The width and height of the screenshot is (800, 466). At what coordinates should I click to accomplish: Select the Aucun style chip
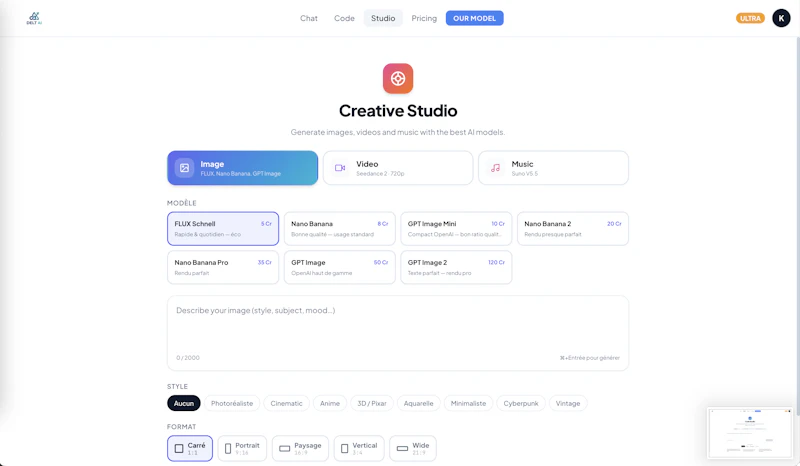click(184, 403)
